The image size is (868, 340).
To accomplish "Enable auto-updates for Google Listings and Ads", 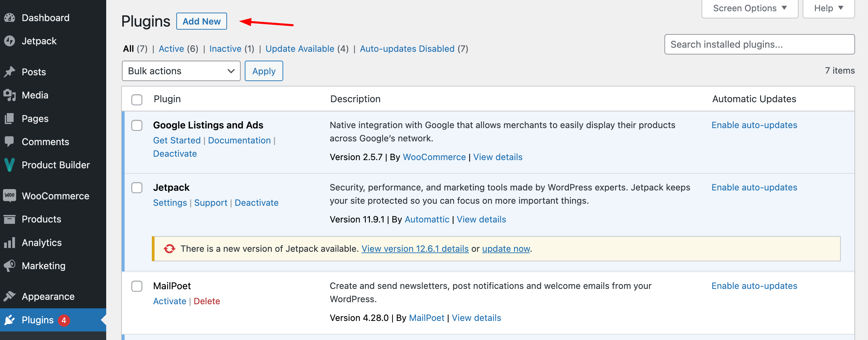I will pos(754,125).
